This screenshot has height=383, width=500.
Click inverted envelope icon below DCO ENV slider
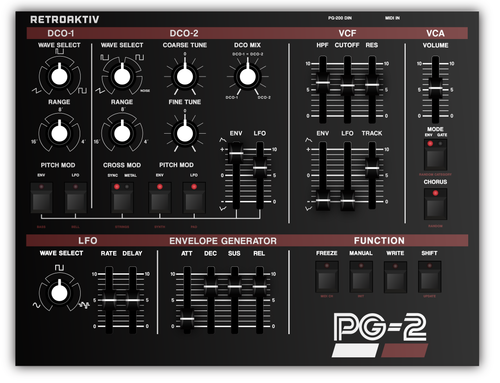click(222, 209)
